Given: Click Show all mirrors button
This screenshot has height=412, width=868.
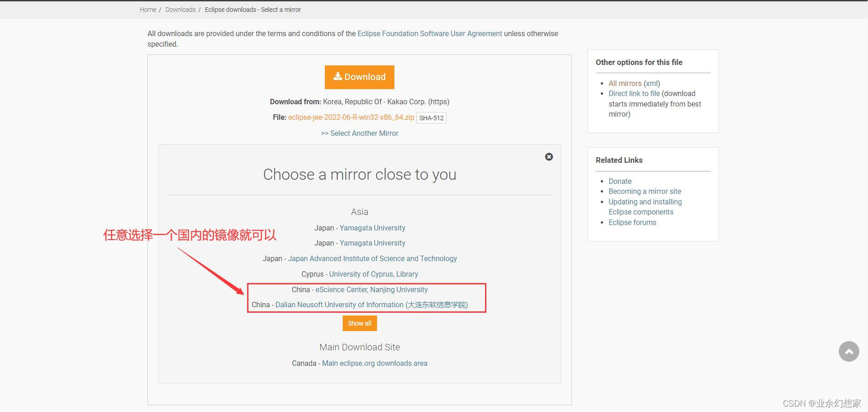Looking at the screenshot, I should click(360, 323).
